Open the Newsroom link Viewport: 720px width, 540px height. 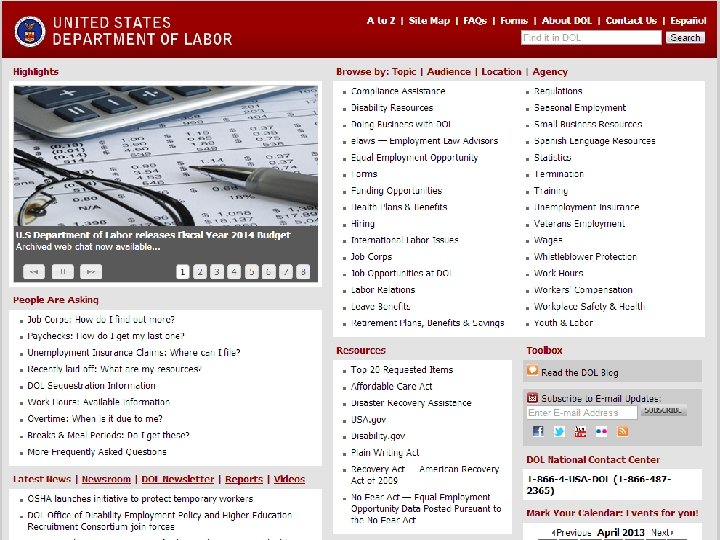pyautogui.click(x=106, y=479)
